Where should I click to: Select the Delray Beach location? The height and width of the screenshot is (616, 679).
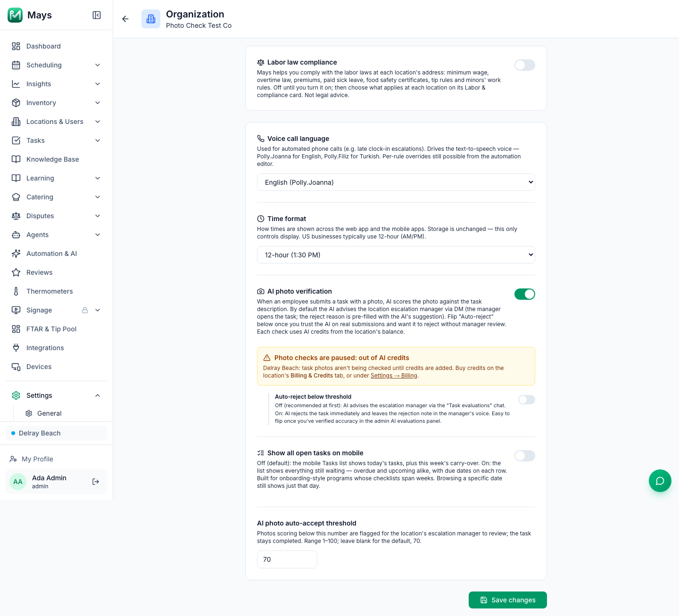click(56, 433)
